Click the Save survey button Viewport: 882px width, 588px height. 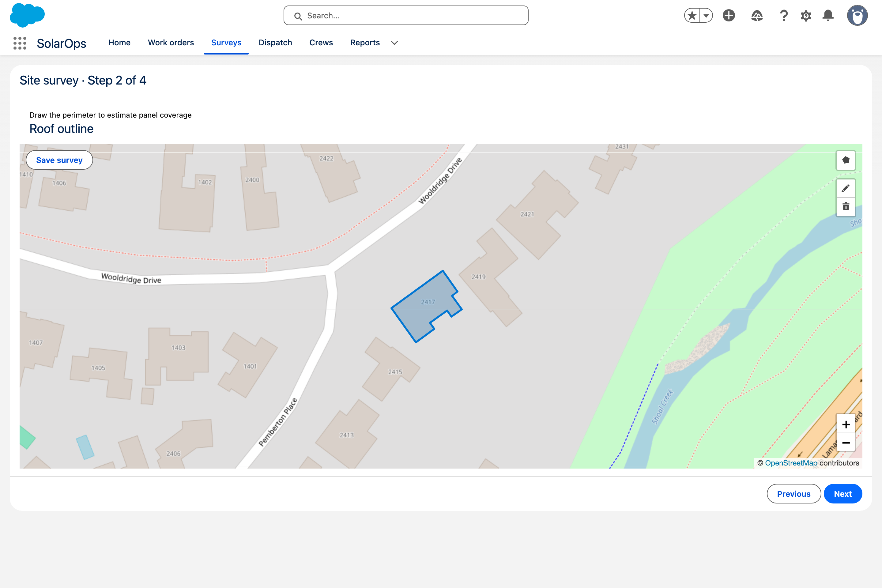click(59, 160)
